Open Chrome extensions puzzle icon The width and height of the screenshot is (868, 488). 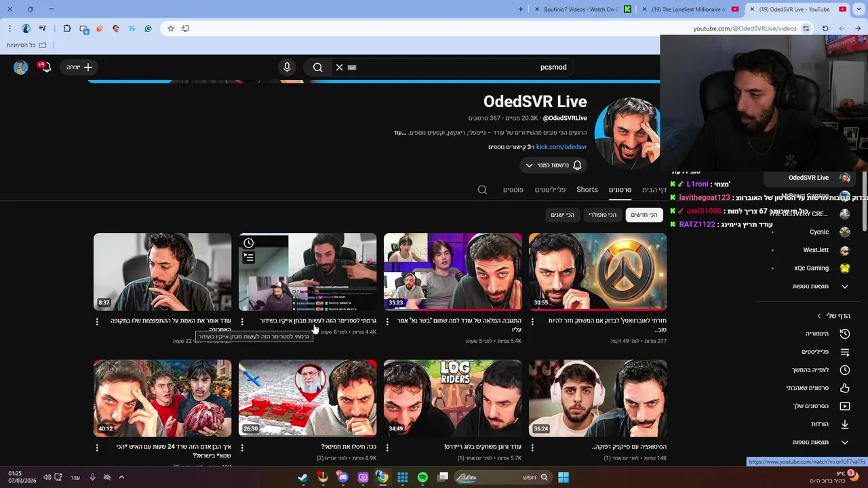tap(67, 28)
